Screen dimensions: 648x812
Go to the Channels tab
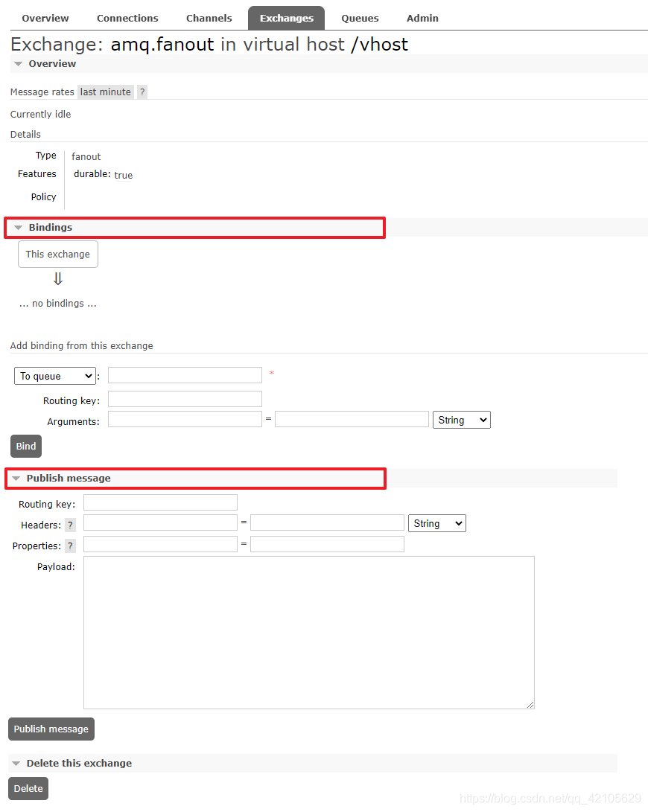click(x=209, y=18)
